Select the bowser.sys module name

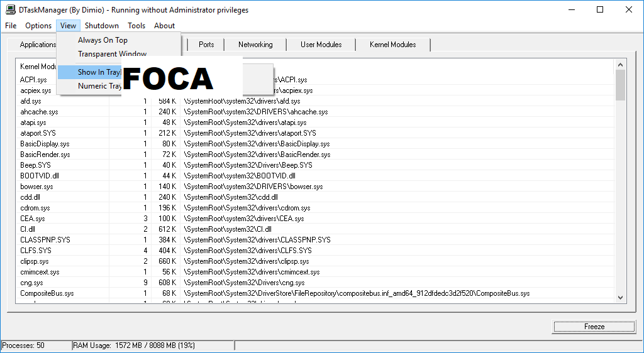pos(36,186)
